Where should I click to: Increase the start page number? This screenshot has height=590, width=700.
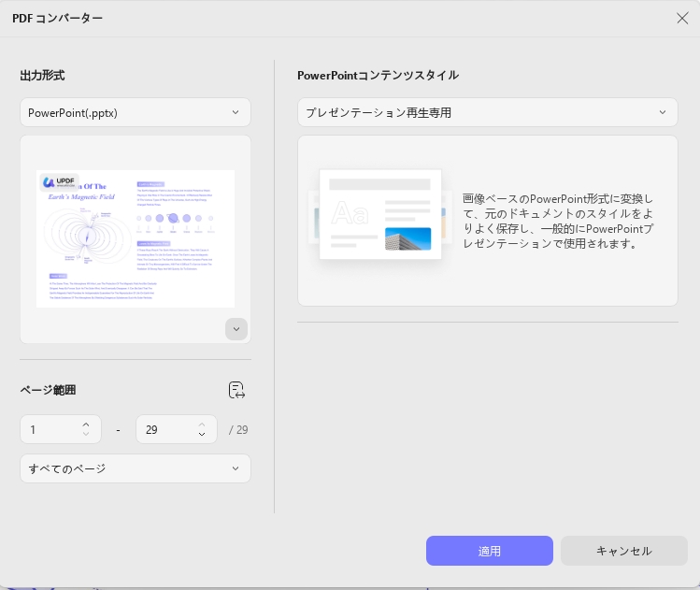pyautogui.click(x=86, y=425)
